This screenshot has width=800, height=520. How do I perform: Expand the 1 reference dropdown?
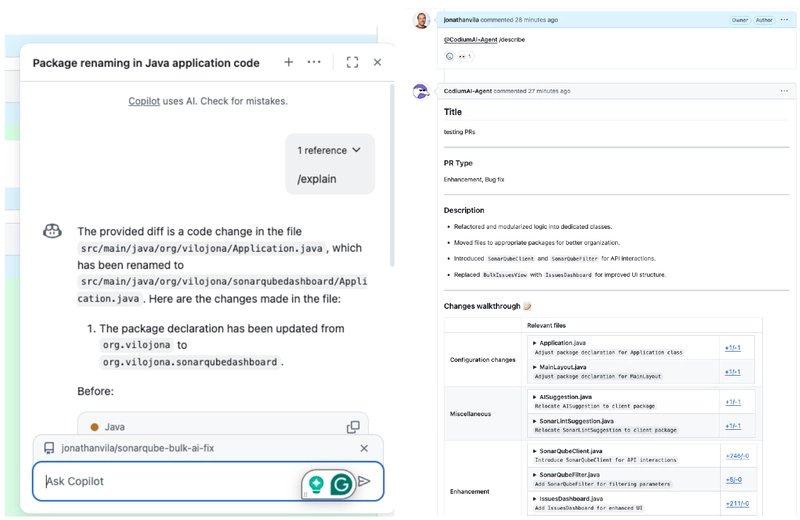[329, 151]
